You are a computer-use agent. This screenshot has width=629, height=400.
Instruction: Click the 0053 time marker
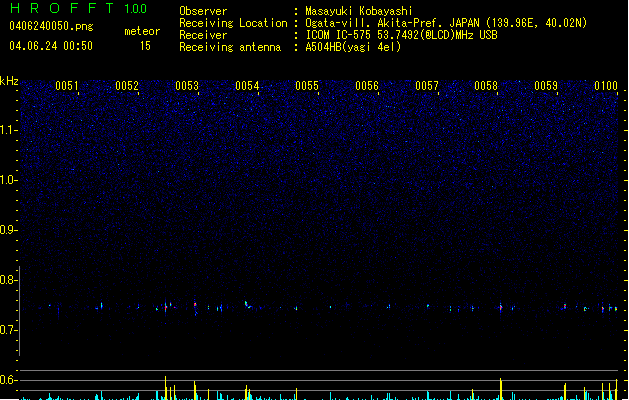pyautogui.click(x=187, y=85)
